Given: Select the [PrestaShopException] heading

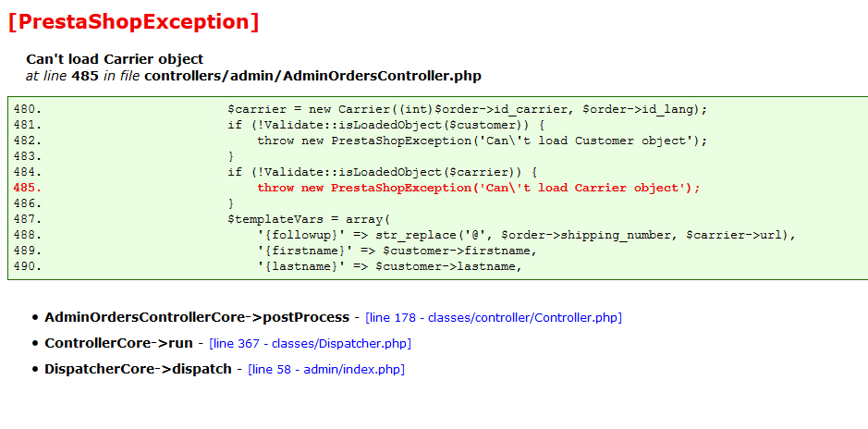Looking at the screenshot, I should click(133, 21).
